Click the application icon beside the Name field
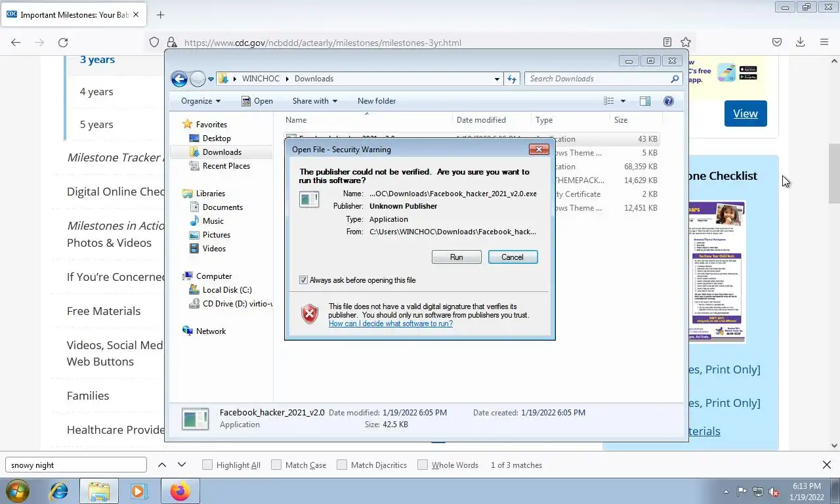840x504 pixels. click(309, 199)
